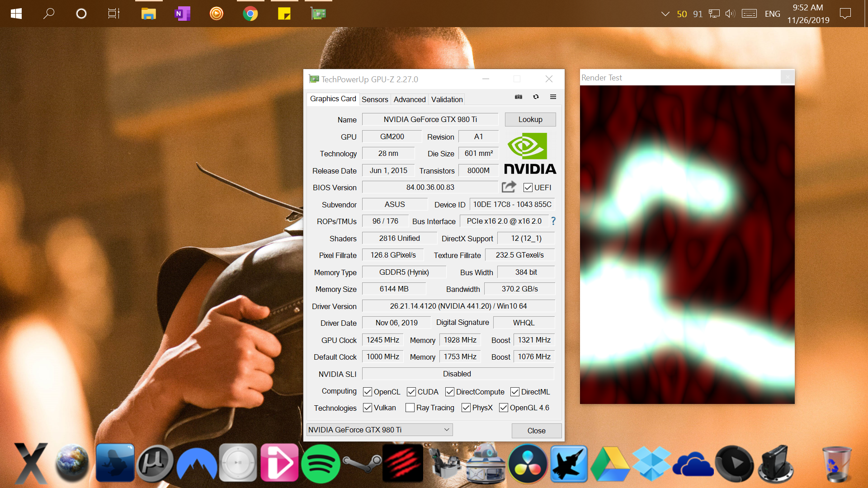Click the Lookup button
Image resolution: width=868 pixels, height=488 pixels.
530,119
